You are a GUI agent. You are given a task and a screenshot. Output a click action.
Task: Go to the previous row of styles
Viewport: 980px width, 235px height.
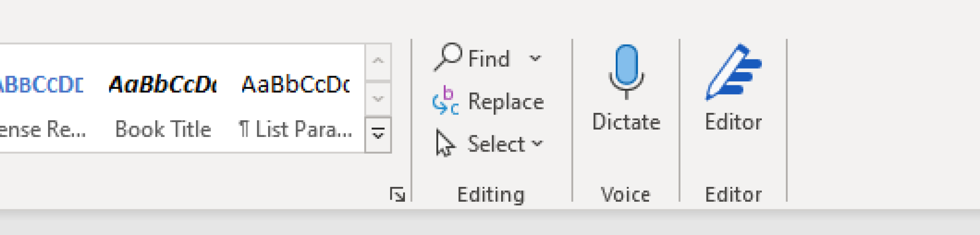tap(378, 62)
